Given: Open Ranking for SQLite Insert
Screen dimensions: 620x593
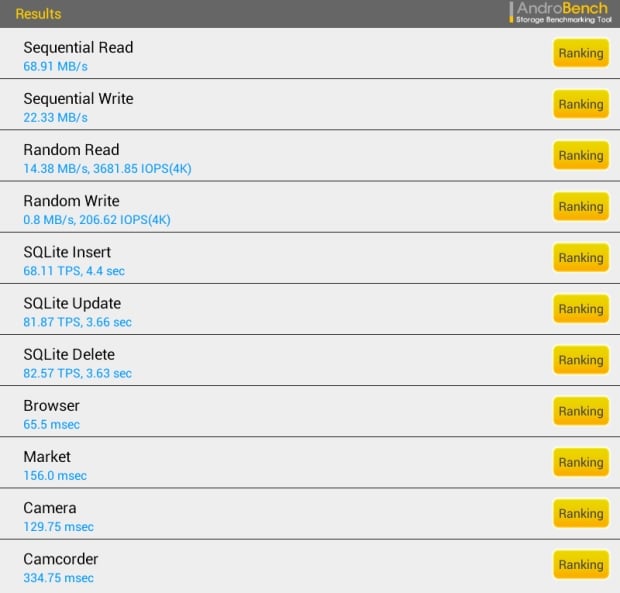Looking at the screenshot, I should coord(580,258).
